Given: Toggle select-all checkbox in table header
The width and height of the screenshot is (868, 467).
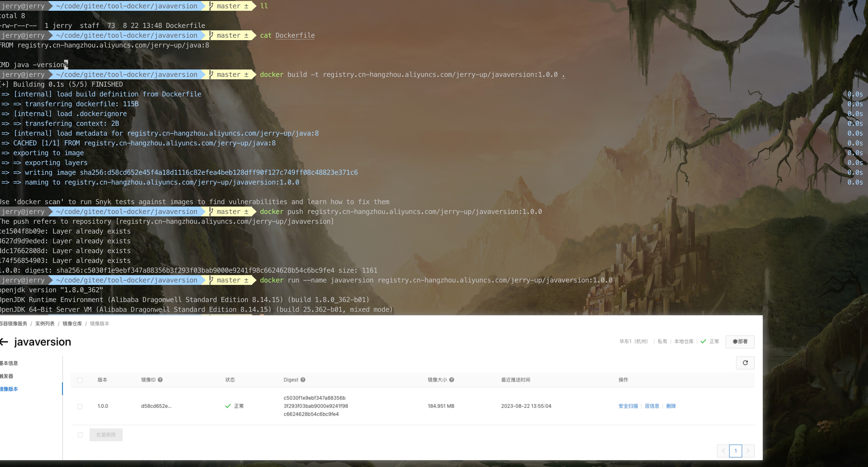Looking at the screenshot, I should 80,380.
